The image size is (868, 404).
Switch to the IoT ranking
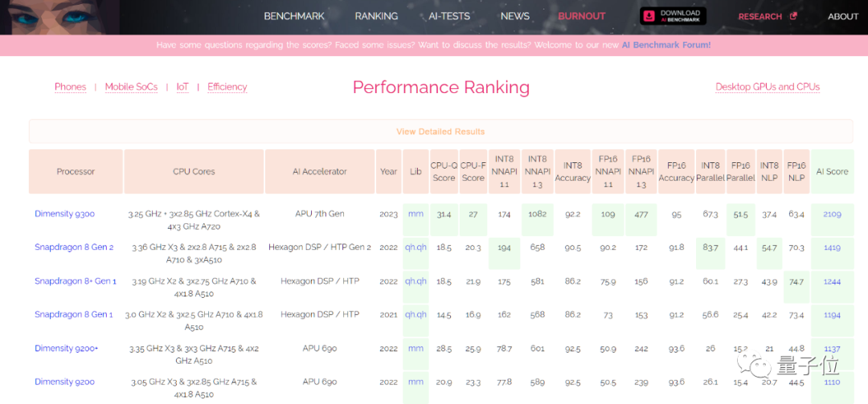coord(182,87)
